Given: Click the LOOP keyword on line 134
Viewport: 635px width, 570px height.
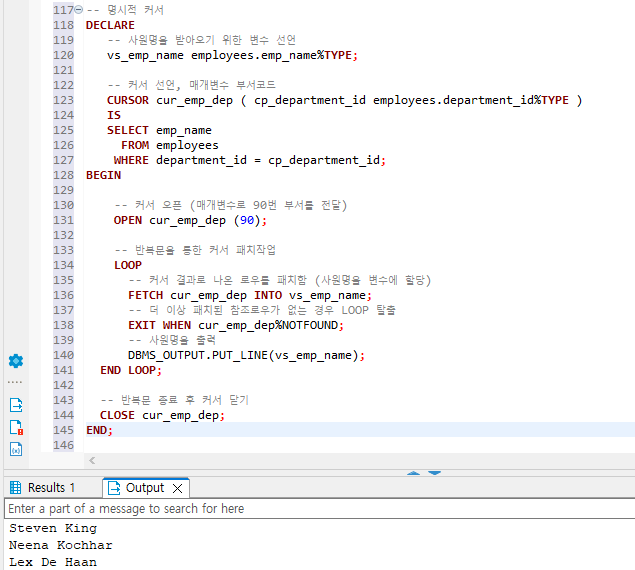Looking at the screenshot, I should click(x=128, y=265).
